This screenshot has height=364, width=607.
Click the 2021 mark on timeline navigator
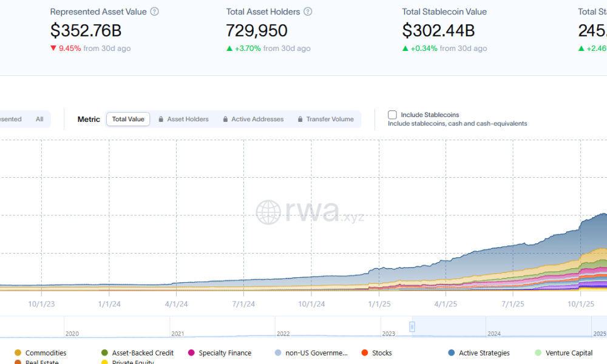[x=178, y=334]
